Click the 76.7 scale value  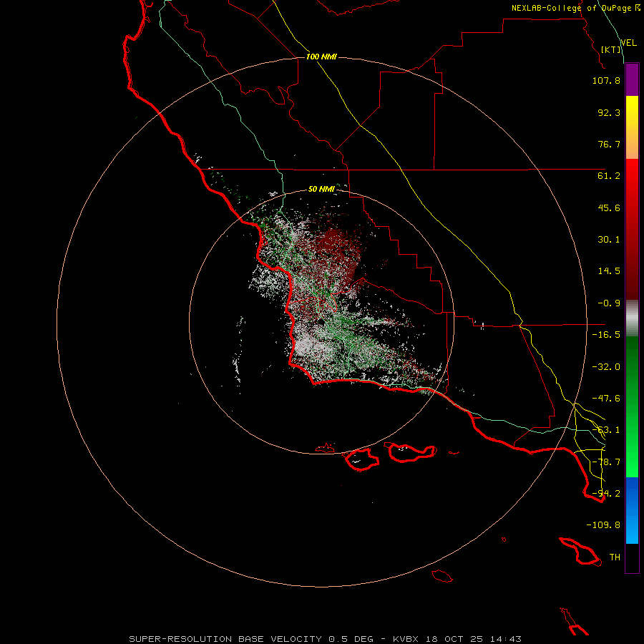(x=609, y=144)
